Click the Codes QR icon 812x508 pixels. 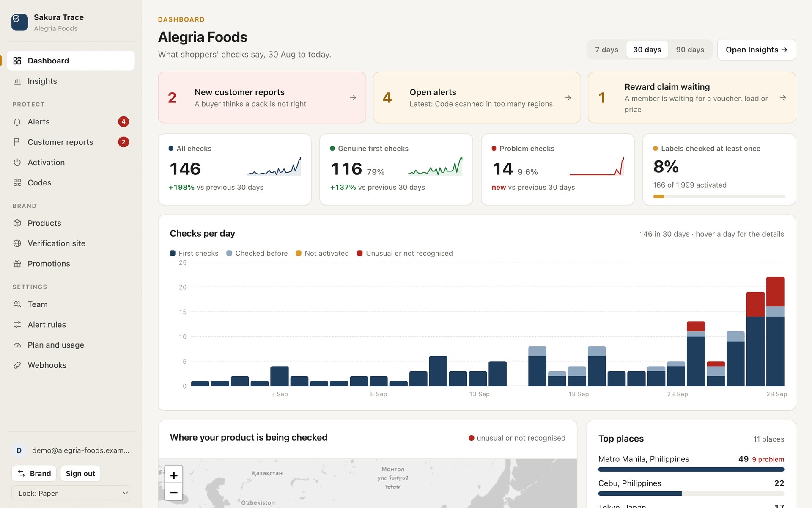click(x=17, y=183)
